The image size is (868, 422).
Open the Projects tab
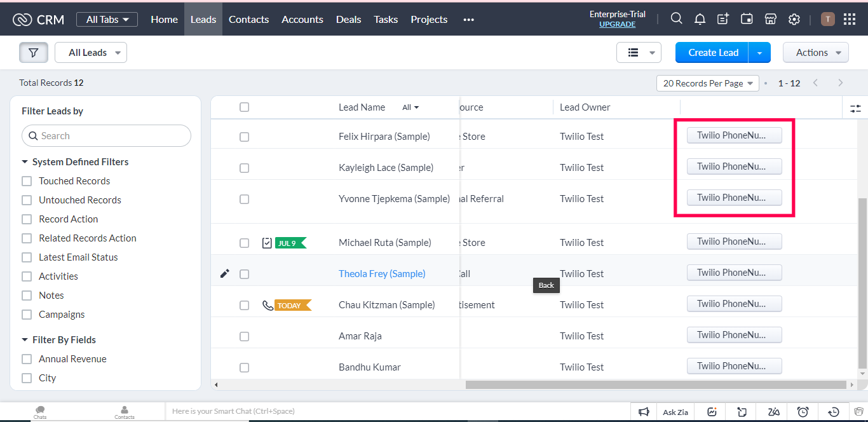click(429, 19)
